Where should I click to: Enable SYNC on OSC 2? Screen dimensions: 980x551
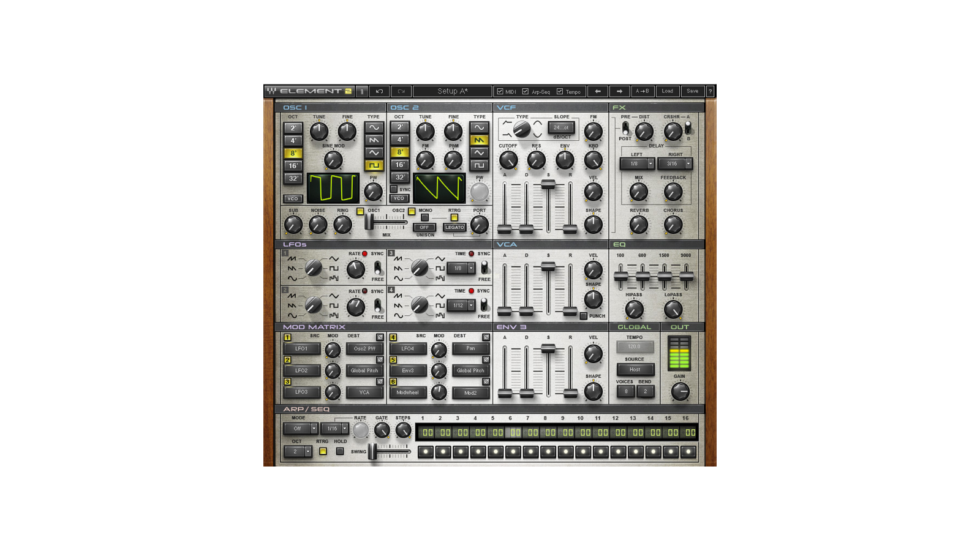pyautogui.click(x=394, y=189)
